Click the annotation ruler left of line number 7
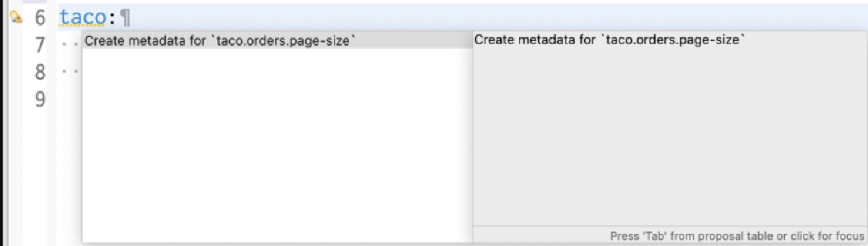The image size is (868, 246). tap(15, 45)
